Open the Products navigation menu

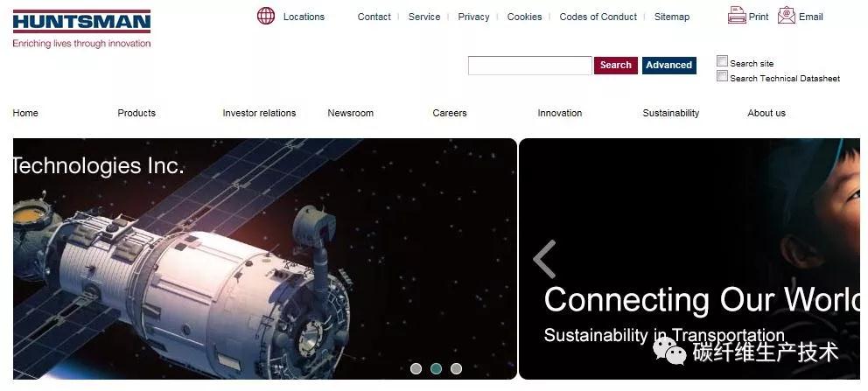click(x=136, y=113)
